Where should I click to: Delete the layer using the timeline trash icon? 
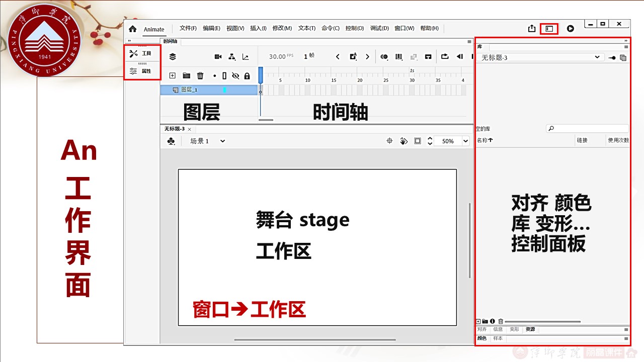pyautogui.click(x=200, y=76)
